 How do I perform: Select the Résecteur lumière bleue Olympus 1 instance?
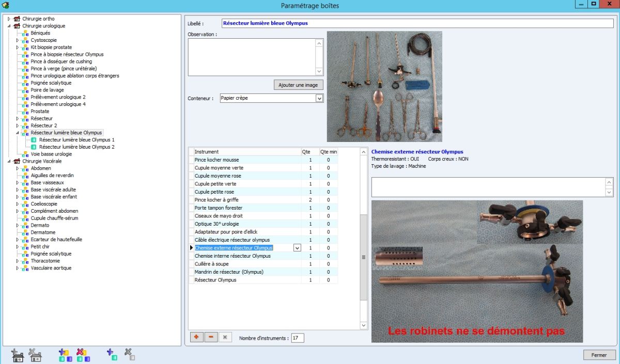coord(76,140)
